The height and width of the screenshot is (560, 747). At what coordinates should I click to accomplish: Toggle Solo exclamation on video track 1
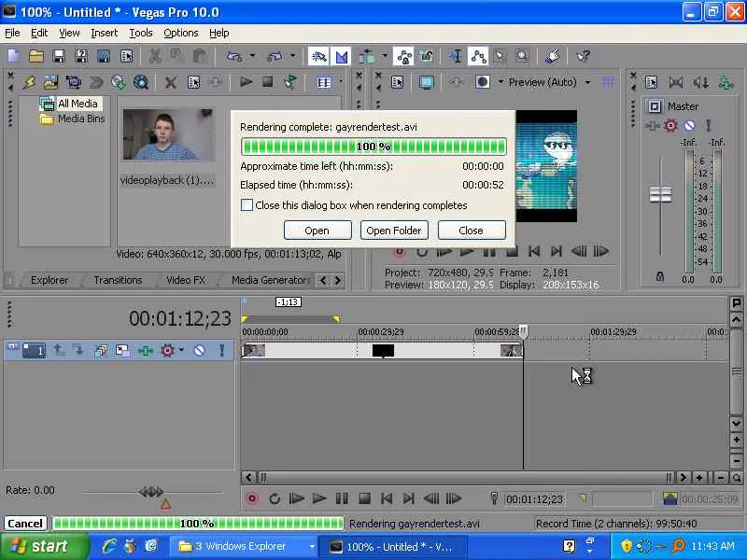(x=221, y=351)
